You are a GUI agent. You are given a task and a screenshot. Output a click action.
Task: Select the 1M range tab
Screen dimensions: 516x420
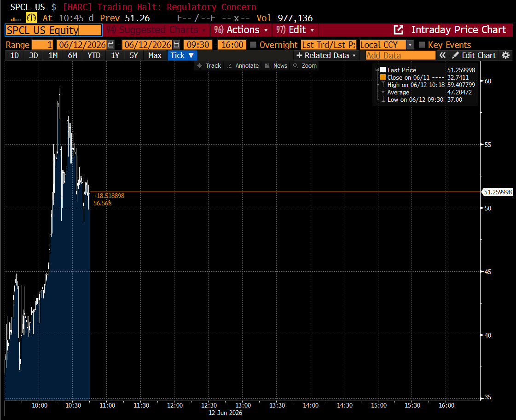[53, 55]
